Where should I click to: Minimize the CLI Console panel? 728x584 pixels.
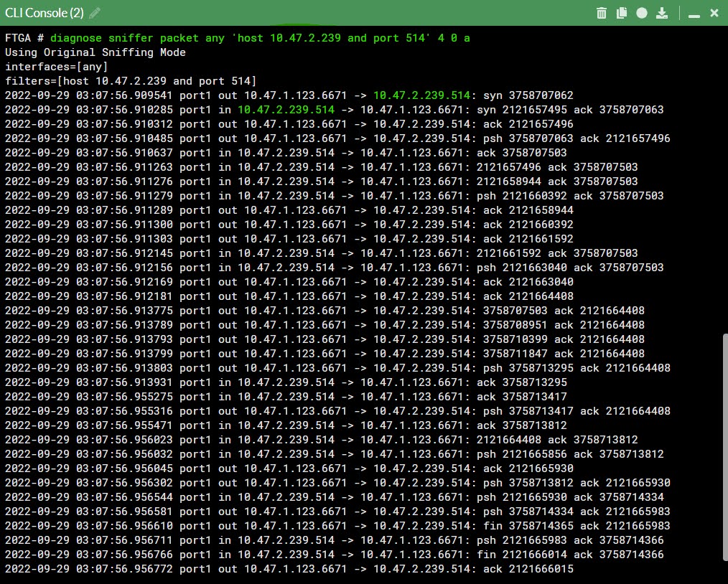coord(694,15)
